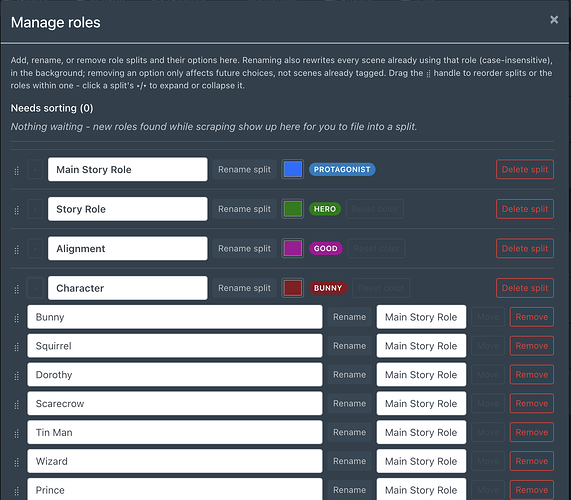Collapse the Character split
The width and height of the screenshot is (571, 500).
coord(35,288)
